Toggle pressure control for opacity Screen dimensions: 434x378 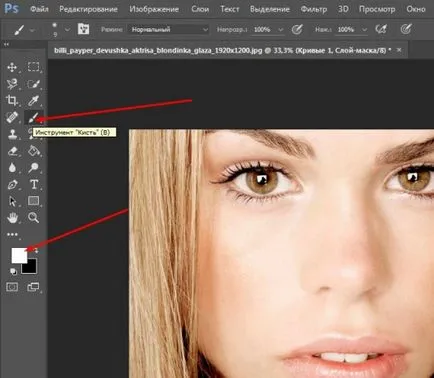point(297,29)
